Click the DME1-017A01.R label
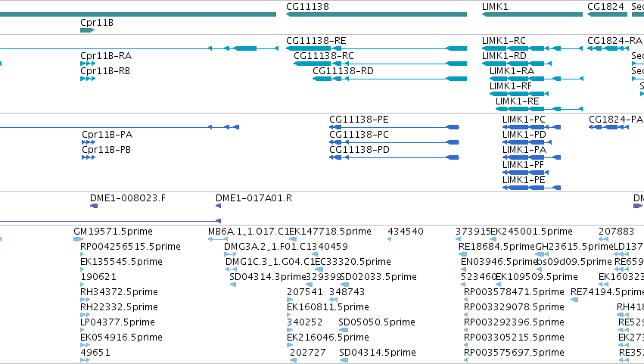This screenshot has height=364, width=644. (x=254, y=198)
